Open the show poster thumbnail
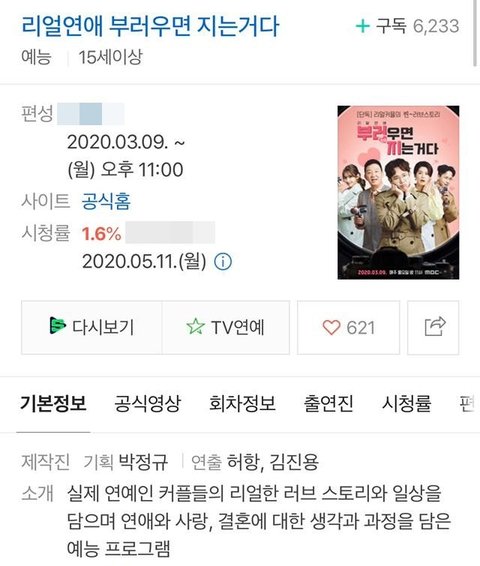The width and height of the screenshot is (480, 566). [398, 192]
